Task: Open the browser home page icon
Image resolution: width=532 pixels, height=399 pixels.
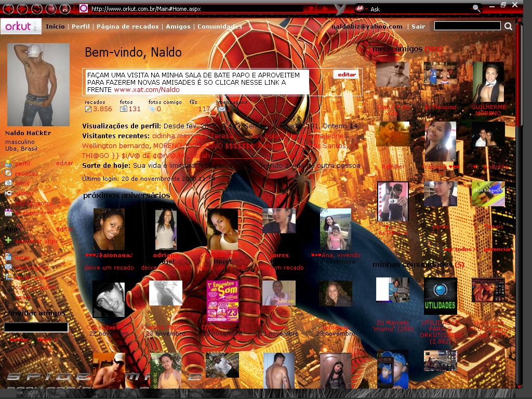Action: coord(65,8)
